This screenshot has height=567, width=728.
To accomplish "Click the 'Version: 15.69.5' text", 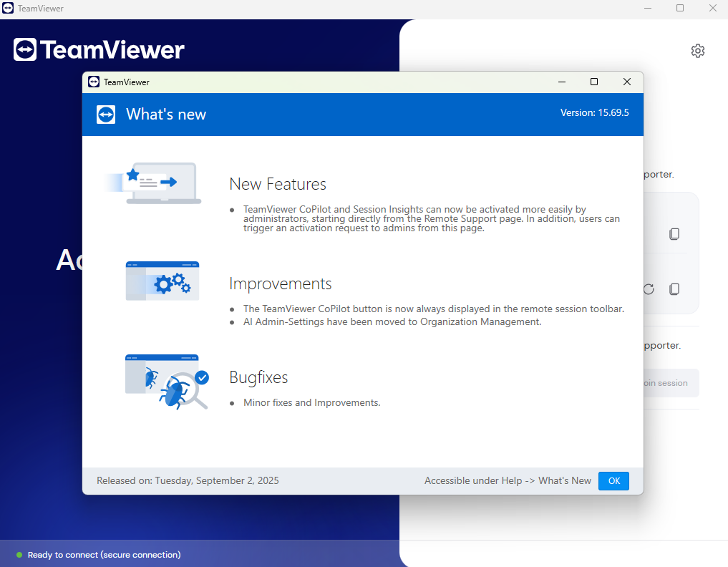I will (594, 113).
